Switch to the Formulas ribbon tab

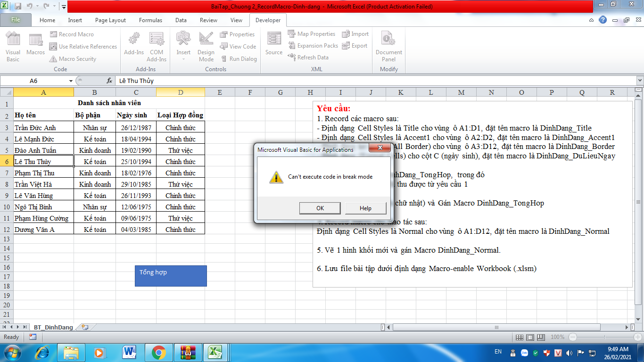pyautogui.click(x=150, y=20)
